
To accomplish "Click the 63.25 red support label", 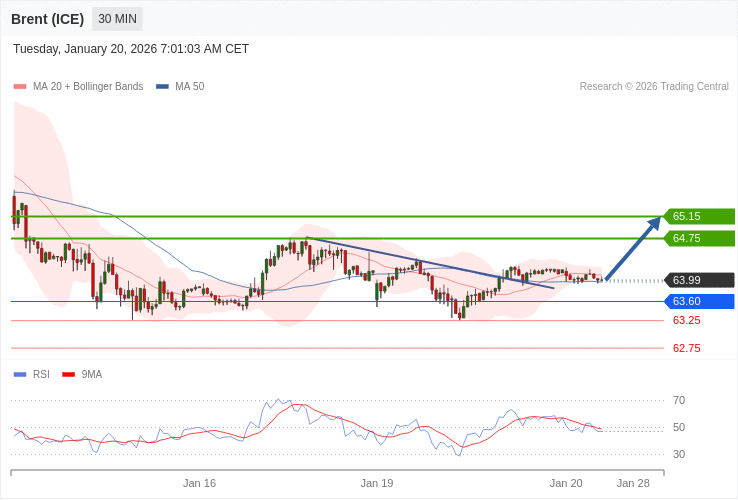I will tap(686, 320).
